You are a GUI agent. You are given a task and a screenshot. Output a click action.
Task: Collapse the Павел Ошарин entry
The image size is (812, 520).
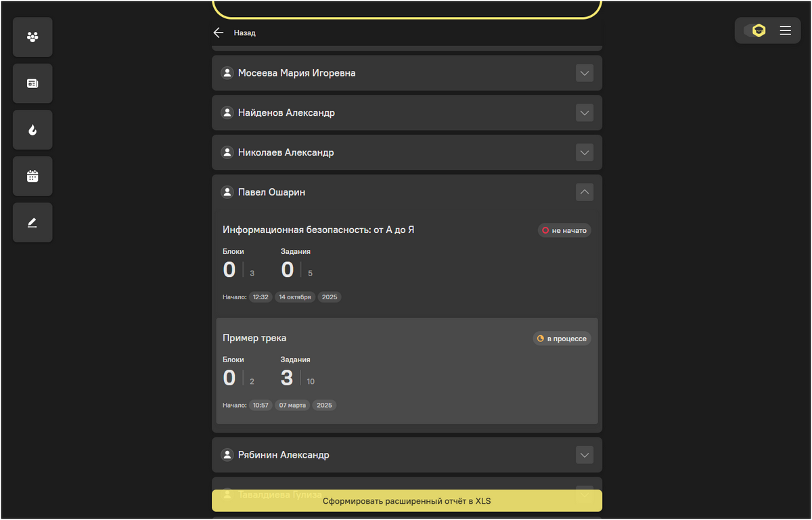click(x=584, y=192)
